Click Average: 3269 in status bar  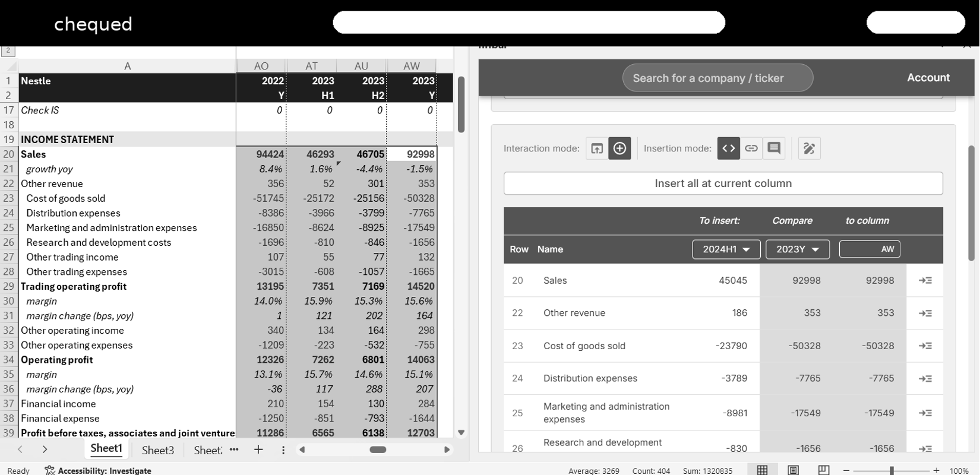(x=593, y=471)
